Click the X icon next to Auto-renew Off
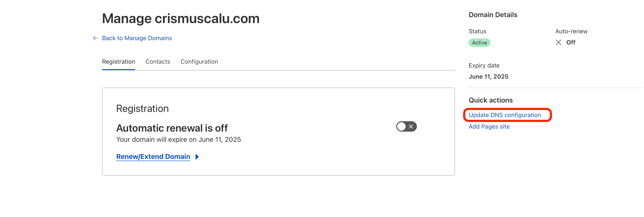The image size is (644, 217). coord(559,43)
